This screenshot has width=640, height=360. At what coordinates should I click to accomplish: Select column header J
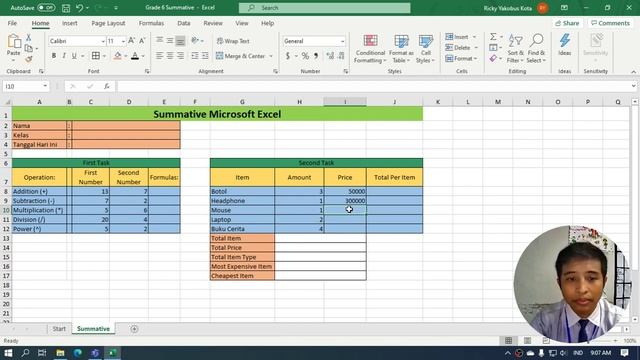[395, 102]
